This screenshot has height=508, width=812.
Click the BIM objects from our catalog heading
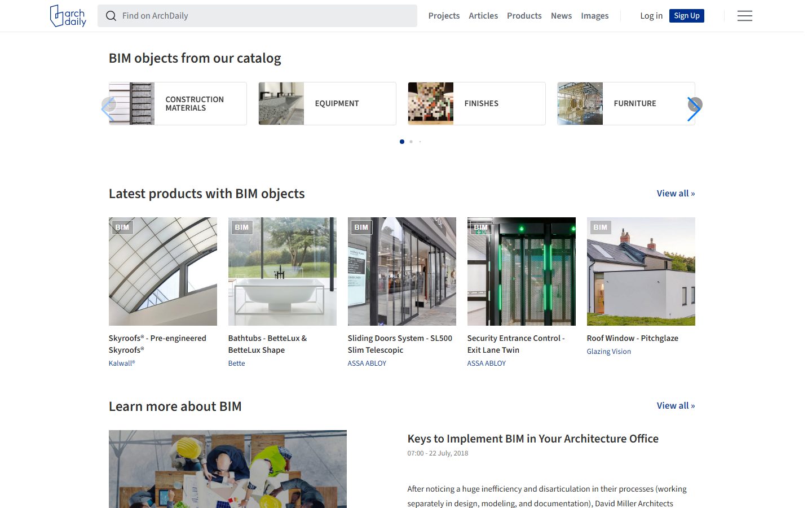(195, 58)
